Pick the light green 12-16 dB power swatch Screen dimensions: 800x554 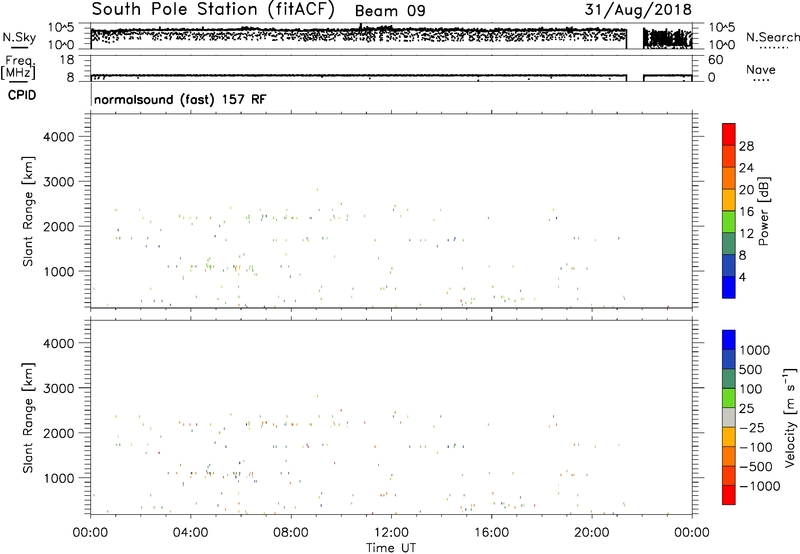tap(729, 222)
